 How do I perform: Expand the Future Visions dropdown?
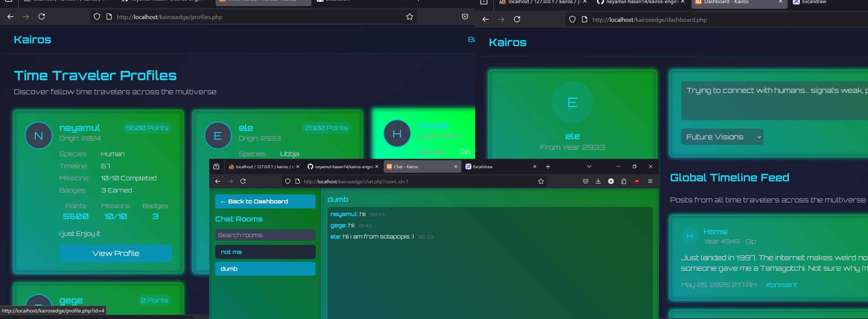click(722, 137)
